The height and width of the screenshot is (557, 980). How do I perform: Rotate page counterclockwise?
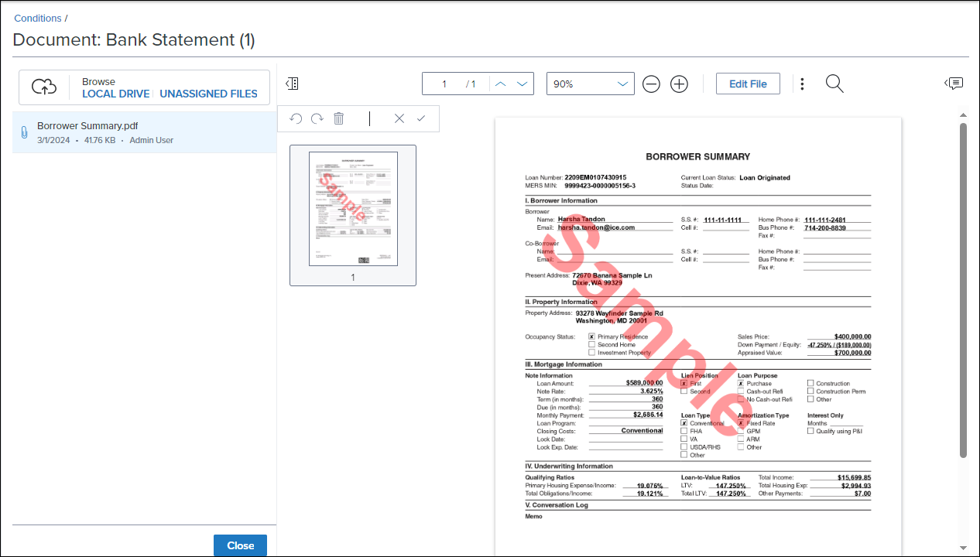296,118
